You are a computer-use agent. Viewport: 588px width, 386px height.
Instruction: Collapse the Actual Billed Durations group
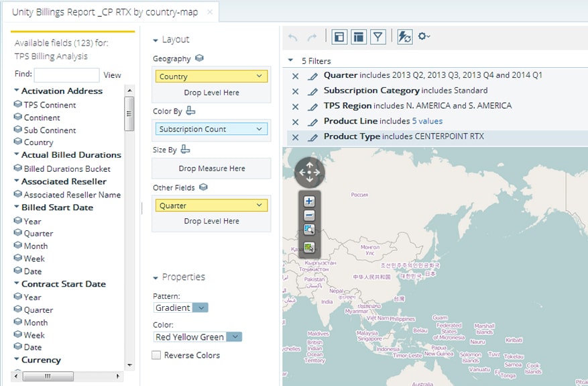[x=16, y=154]
